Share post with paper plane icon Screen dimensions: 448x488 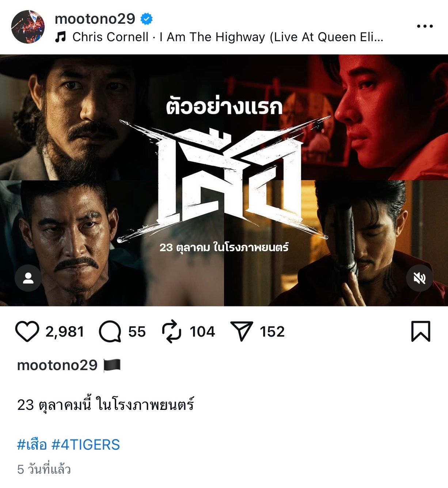tap(242, 331)
